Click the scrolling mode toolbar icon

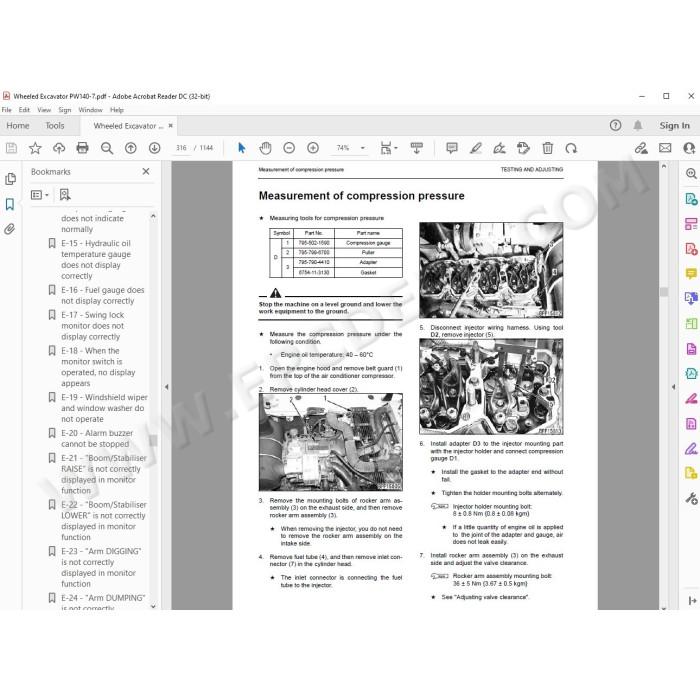point(417,148)
